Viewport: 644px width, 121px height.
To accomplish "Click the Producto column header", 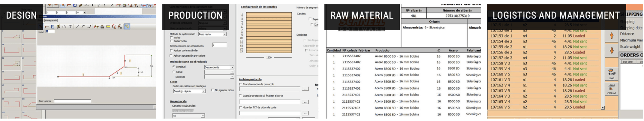I will coord(382,50).
